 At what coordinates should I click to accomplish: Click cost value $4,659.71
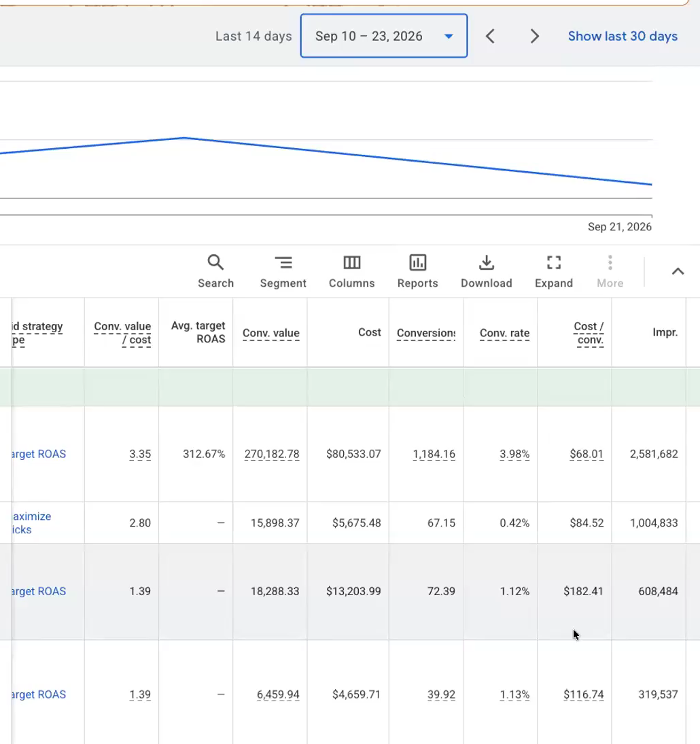coord(356,694)
